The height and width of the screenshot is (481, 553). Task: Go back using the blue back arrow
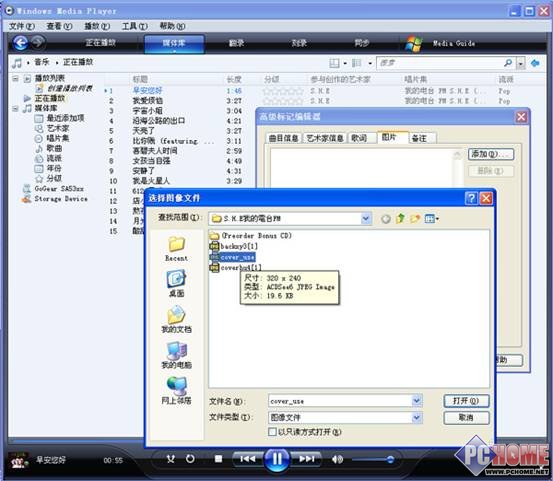(20, 43)
